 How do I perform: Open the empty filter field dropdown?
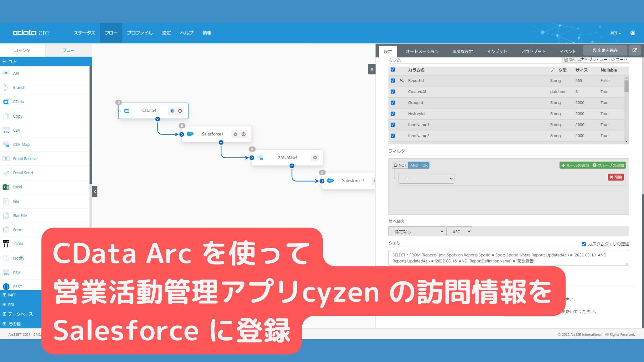[426, 178]
